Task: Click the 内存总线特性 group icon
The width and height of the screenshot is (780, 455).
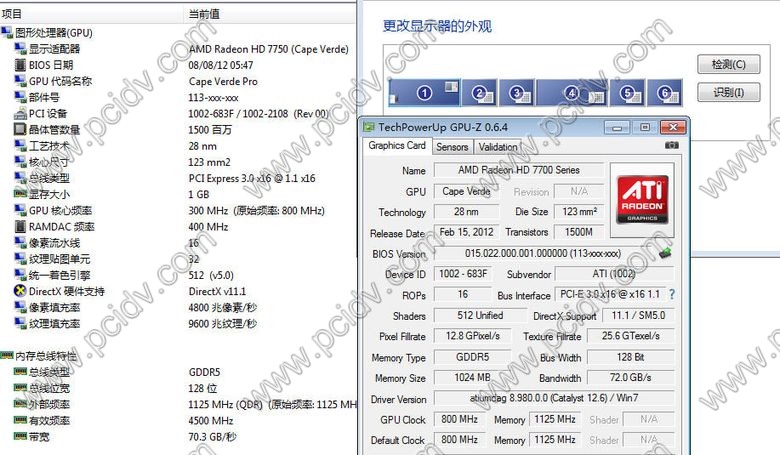Action: [7, 356]
